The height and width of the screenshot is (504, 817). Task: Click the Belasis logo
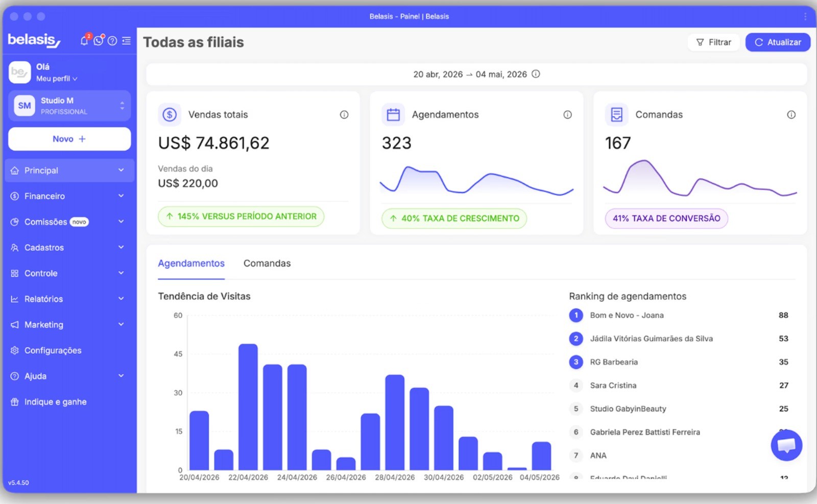coord(34,40)
